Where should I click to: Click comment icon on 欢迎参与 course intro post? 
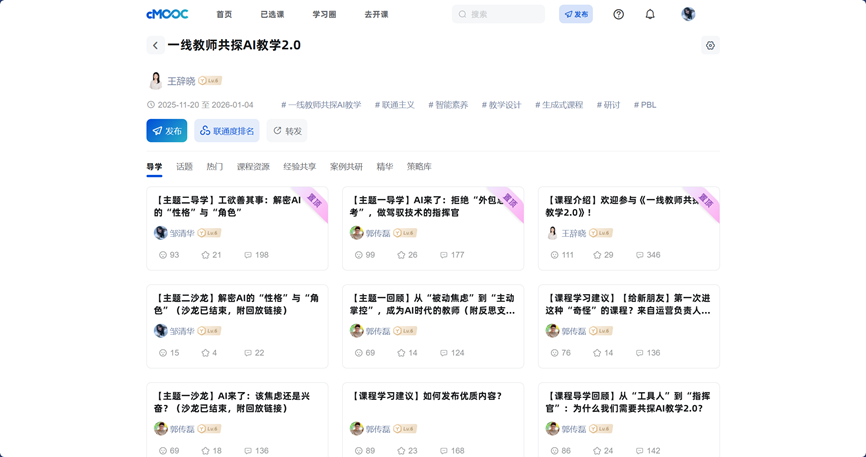coord(640,255)
